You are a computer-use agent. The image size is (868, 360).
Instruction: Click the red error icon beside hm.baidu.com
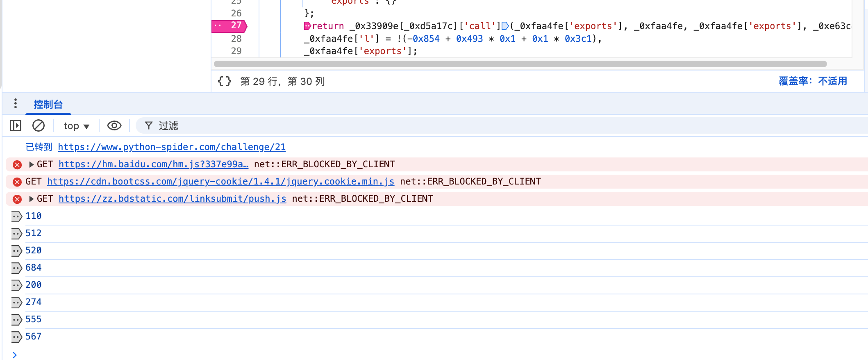tap(17, 165)
